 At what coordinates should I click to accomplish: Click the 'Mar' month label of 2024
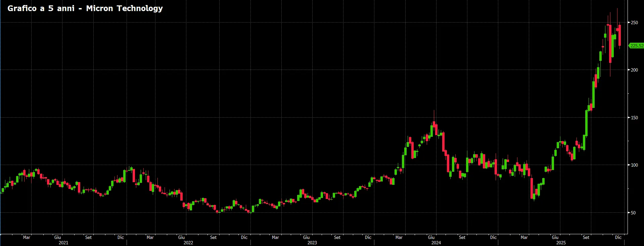point(399,237)
